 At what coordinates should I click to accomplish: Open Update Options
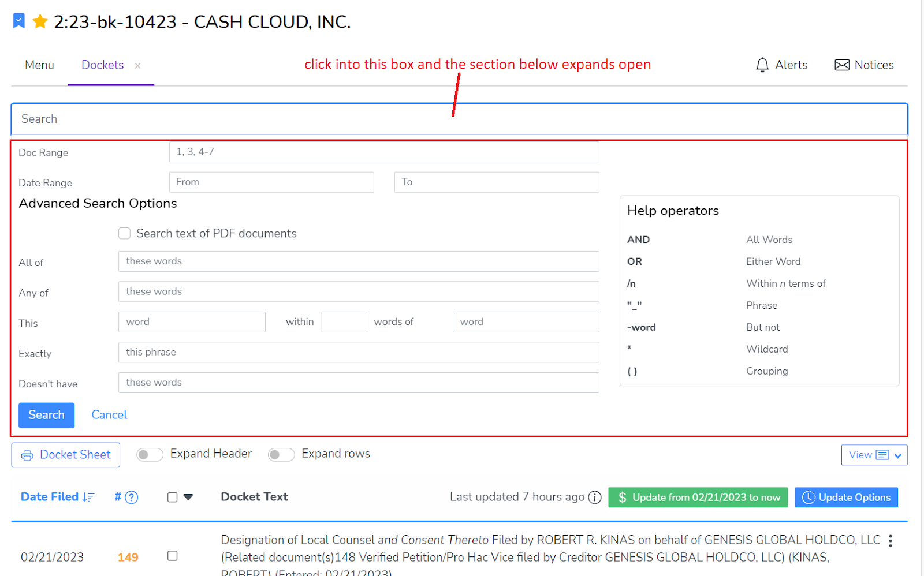click(846, 498)
